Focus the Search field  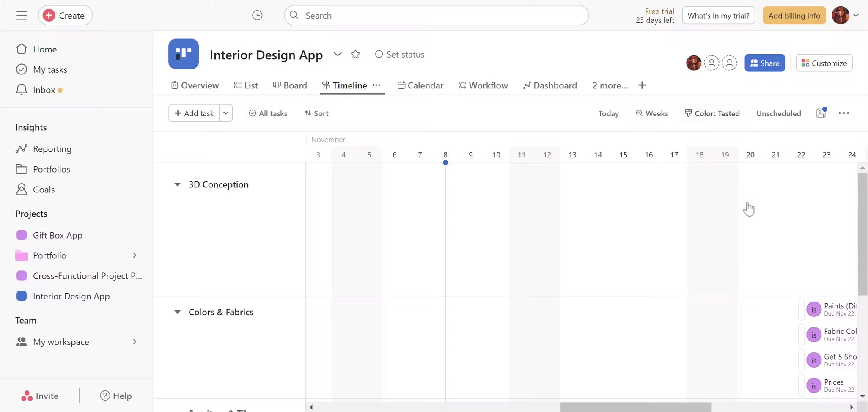click(x=436, y=16)
